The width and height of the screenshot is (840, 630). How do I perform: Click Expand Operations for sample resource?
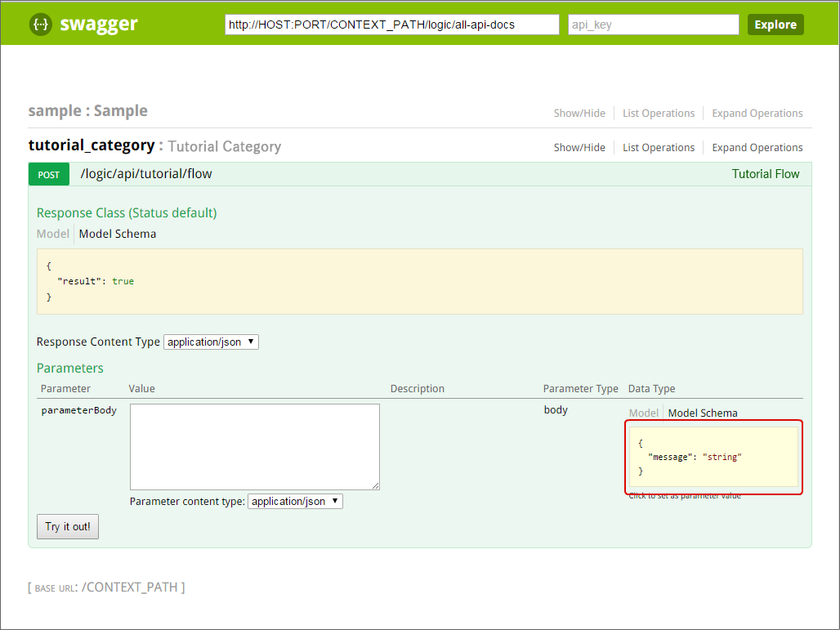tap(757, 113)
